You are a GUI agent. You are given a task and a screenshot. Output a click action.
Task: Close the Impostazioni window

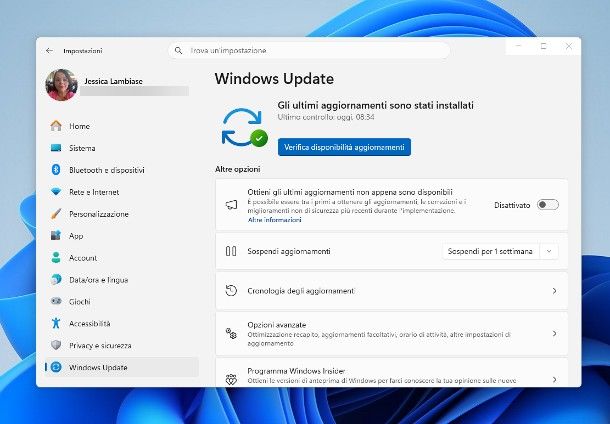569,46
